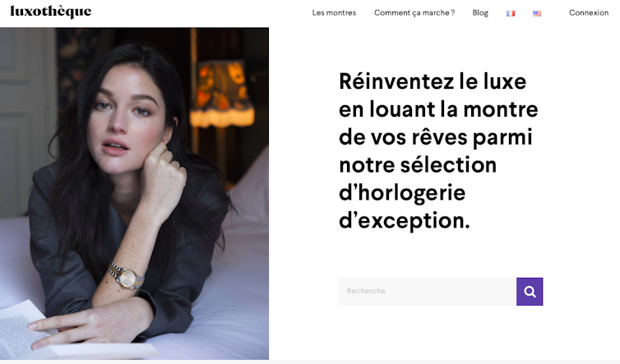Click the gold wristwatch in the photo
The image size is (620, 364).
click(x=127, y=276)
